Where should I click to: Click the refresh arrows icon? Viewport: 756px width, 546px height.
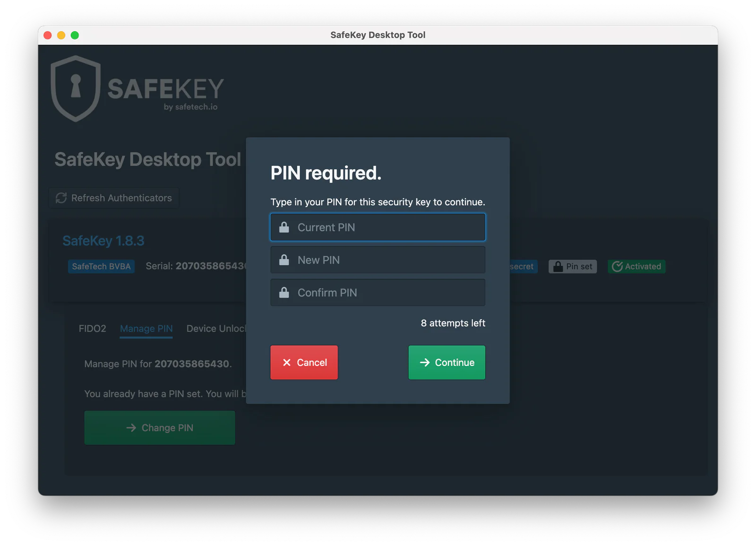coord(61,198)
